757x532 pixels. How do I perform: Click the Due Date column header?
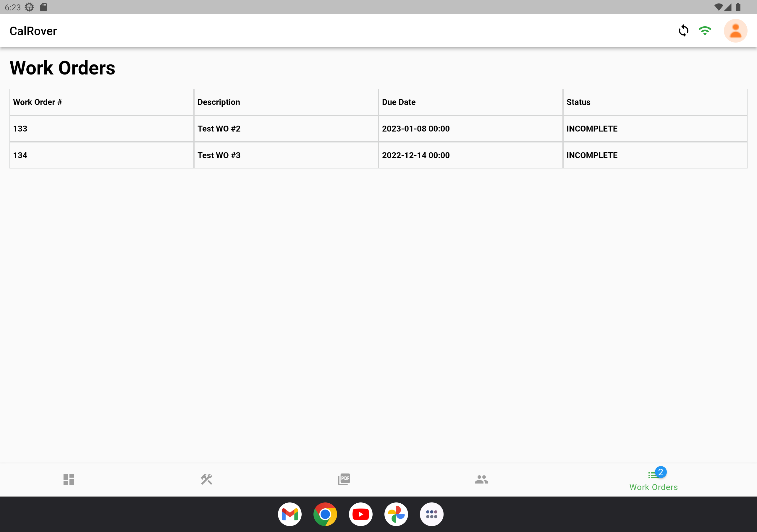(x=399, y=102)
